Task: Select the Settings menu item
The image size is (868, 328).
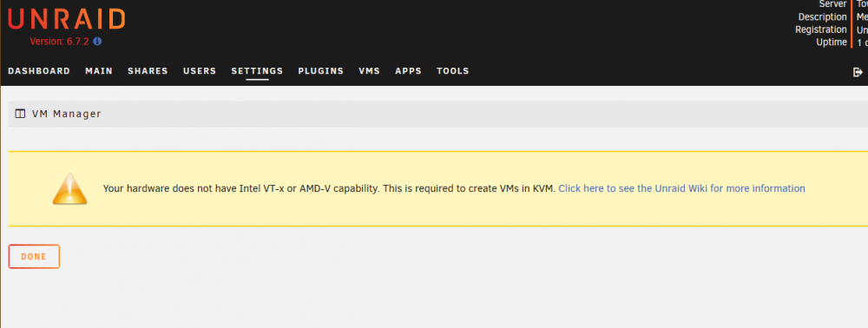Action: point(258,71)
